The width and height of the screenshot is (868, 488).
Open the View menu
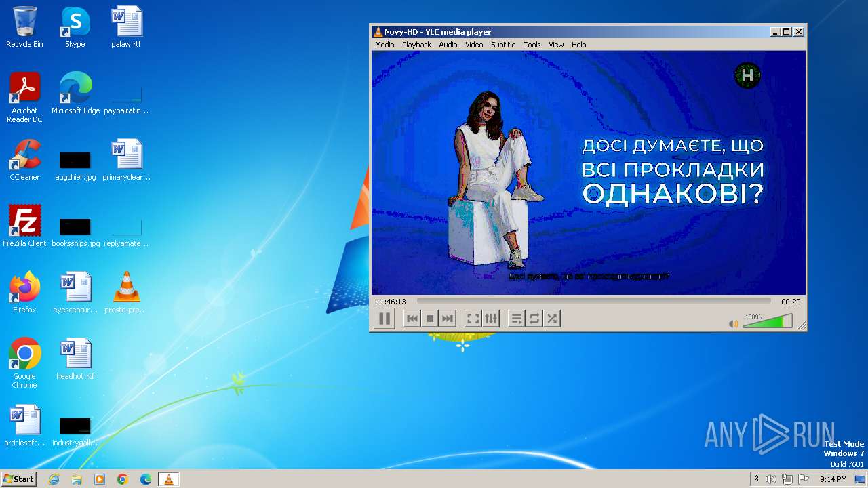tap(556, 45)
